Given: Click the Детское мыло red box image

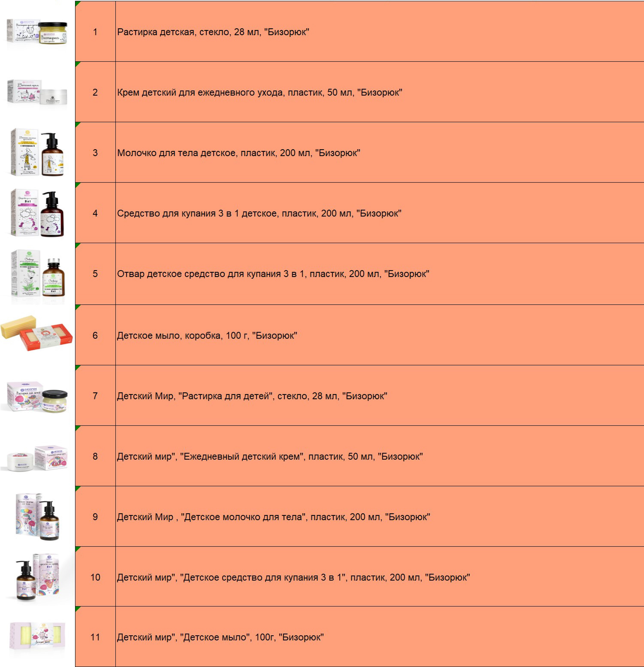Looking at the screenshot, I should tap(37, 333).
